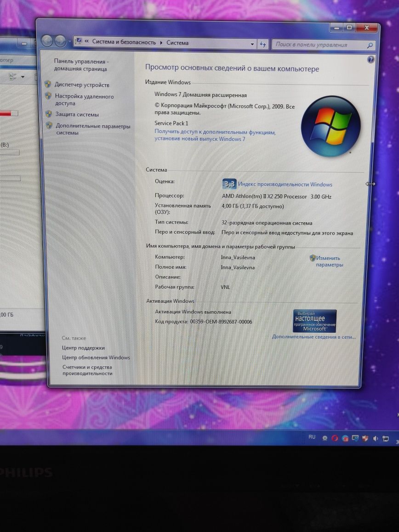Select the memory value '4,00 ГБ (3,37 ГБ доступно)'
Image resolution: width=399 pixels, height=532 pixels.
click(x=252, y=206)
